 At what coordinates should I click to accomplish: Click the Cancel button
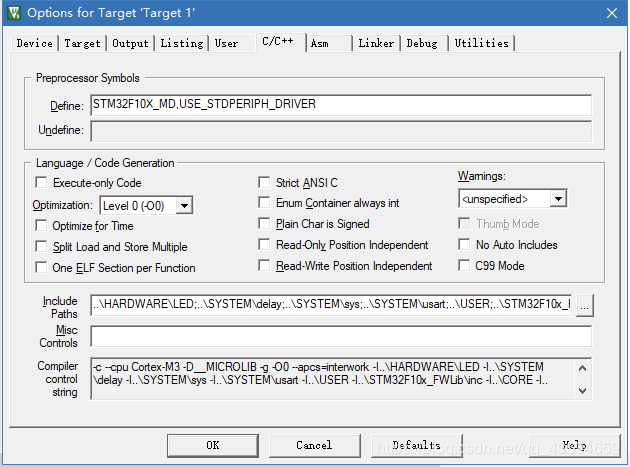[x=315, y=445]
